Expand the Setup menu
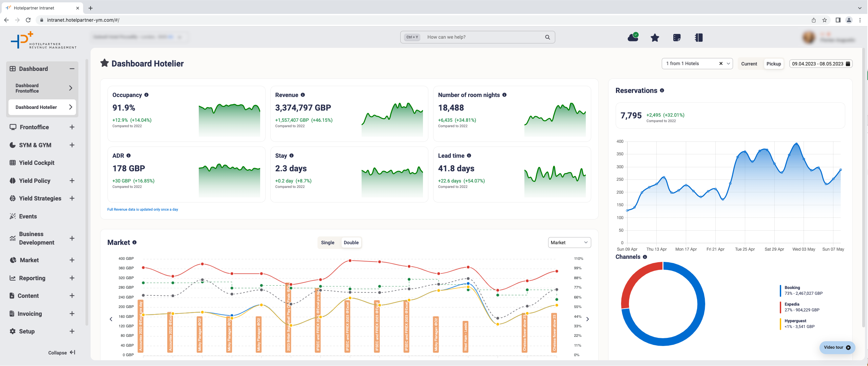868x366 pixels. 72,331
